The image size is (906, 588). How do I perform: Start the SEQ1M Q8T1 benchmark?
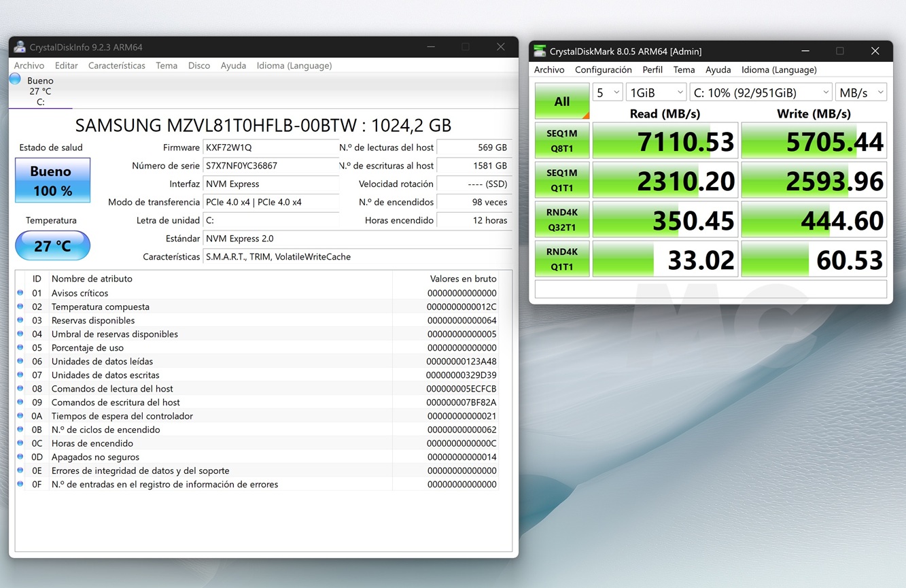click(x=561, y=140)
